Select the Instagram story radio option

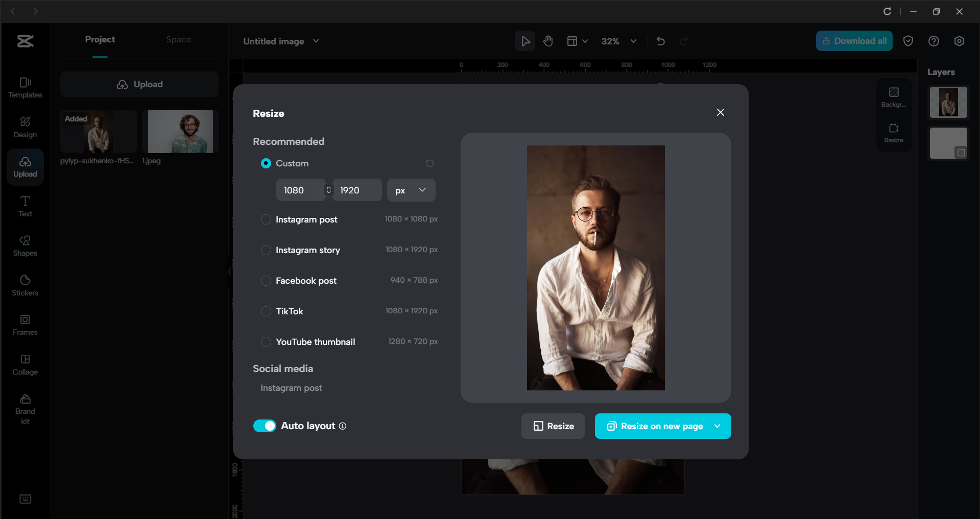coord(266,250)
